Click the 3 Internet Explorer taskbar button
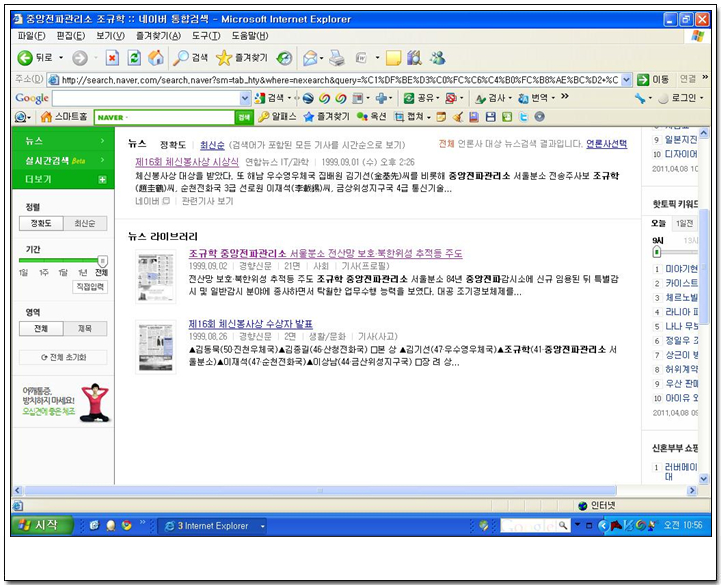The height and width of the screenshot is (585, 721). [213, 526]
